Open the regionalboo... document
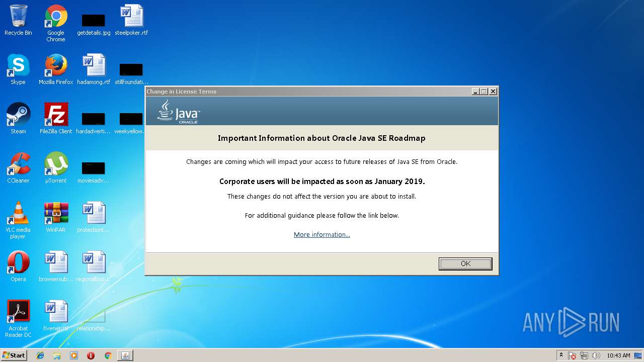This screenshot has height=362, width=644. coord(94,266)
